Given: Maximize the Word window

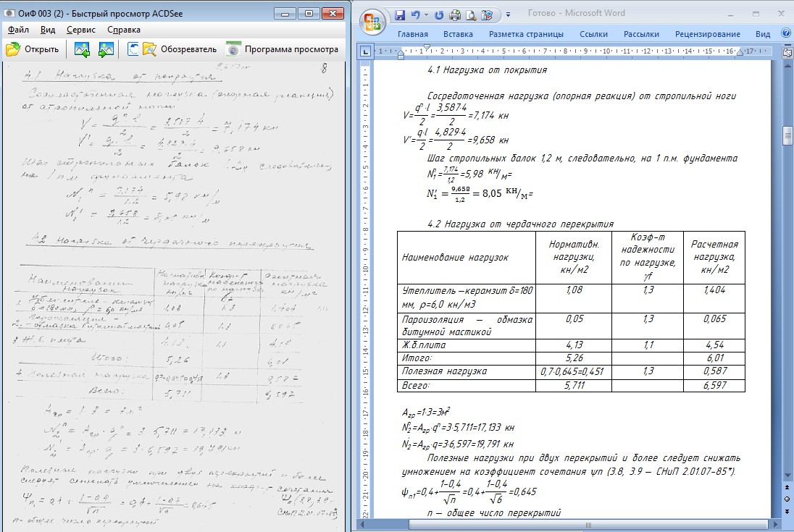Looking at the screenshot, I should (x=756, y=14).
